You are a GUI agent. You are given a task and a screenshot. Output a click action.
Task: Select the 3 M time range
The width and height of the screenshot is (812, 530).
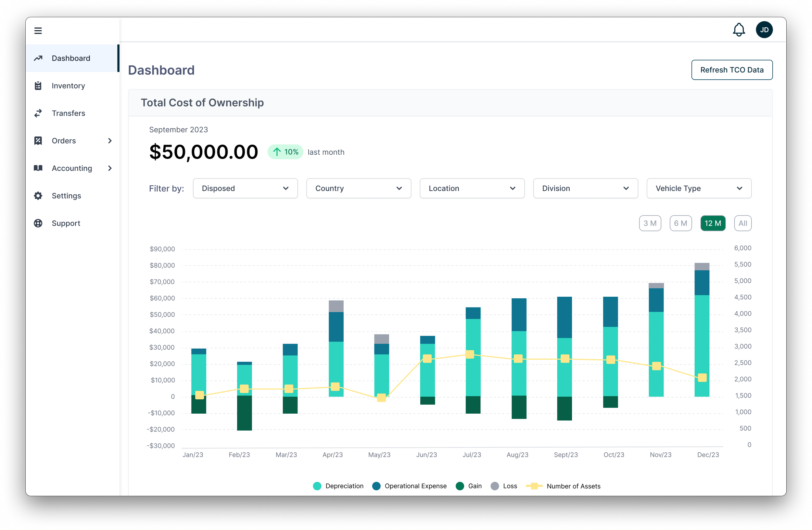click(650, 223)
